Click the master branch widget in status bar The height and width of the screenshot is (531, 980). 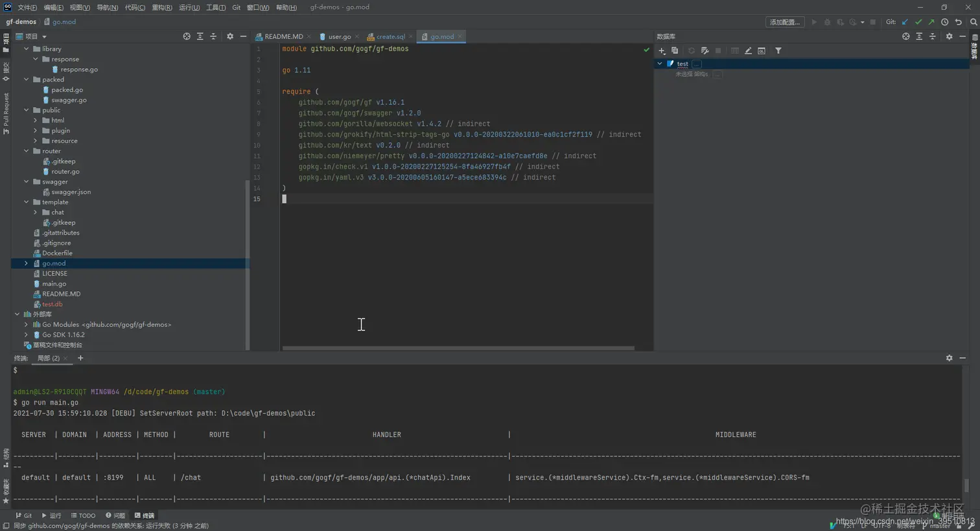coord(936,526)
